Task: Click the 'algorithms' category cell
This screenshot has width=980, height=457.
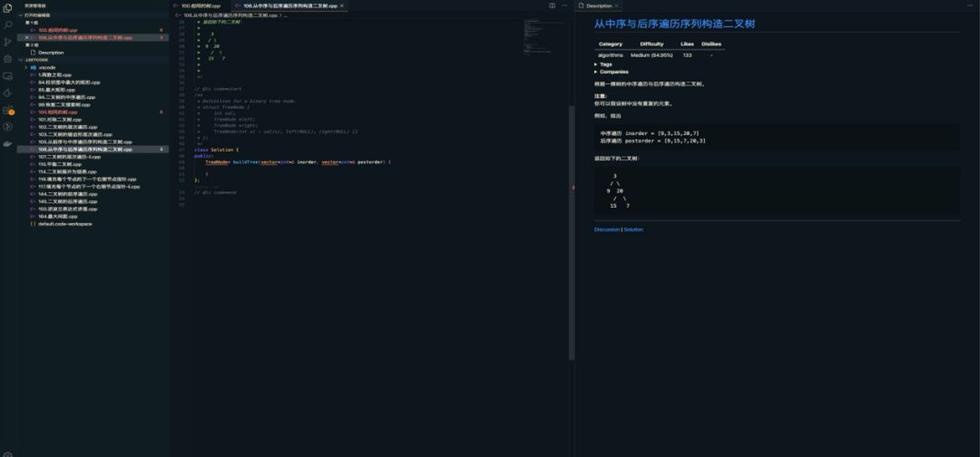Action: click(610, 55)
